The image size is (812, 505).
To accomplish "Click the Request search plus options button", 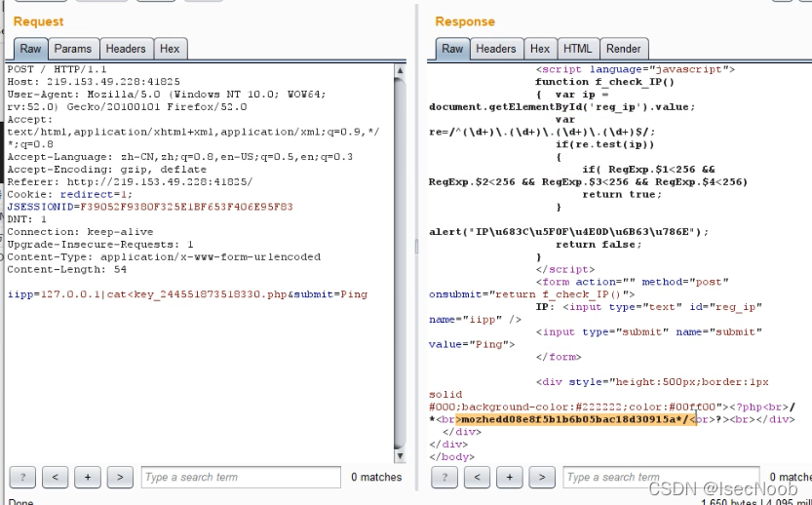I will [88, 477].
